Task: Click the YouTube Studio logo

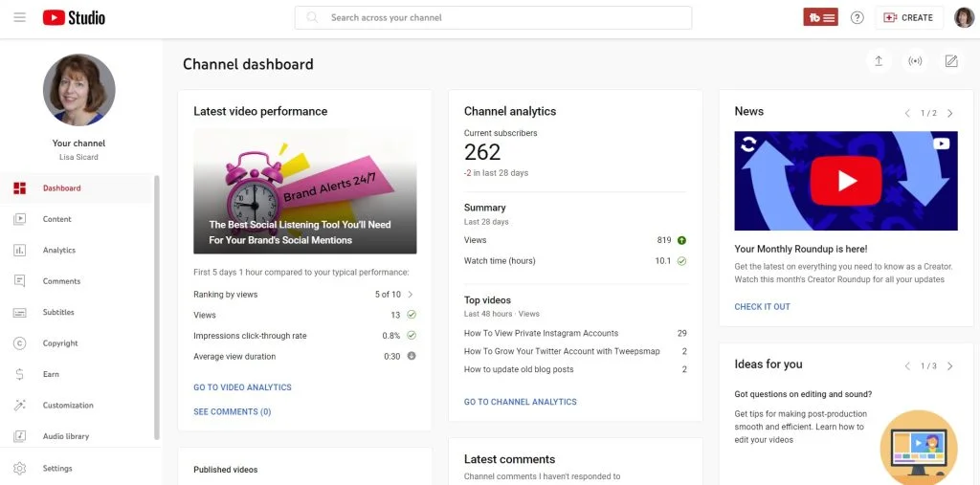Action: coord(74,17)
